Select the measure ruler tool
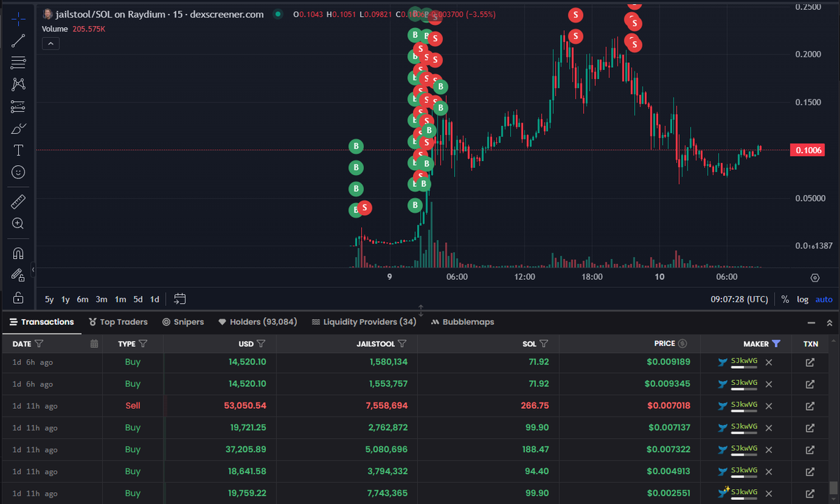This screenshot has width=840, height=504. (17, 202)
